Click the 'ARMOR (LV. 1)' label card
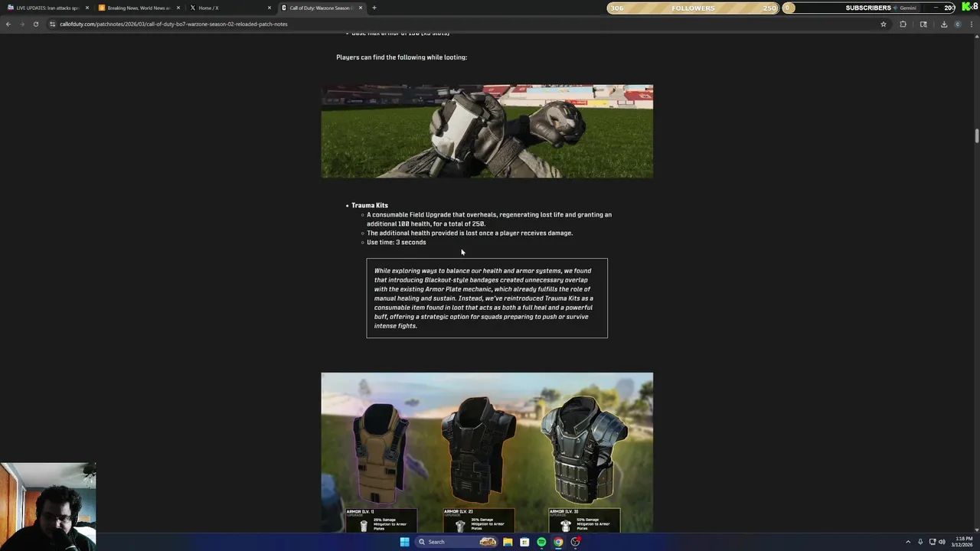Viewport: 980px width, 551px height. coord(381,520)
